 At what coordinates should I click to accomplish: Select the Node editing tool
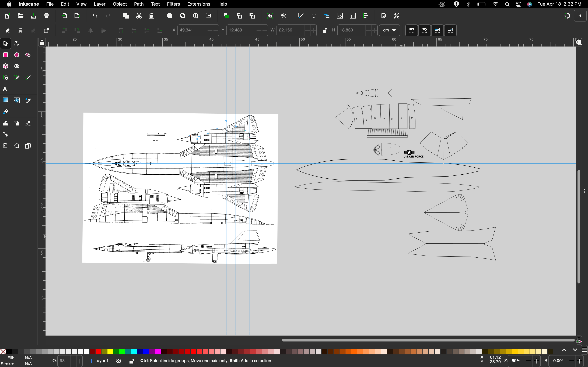point(17,44)
